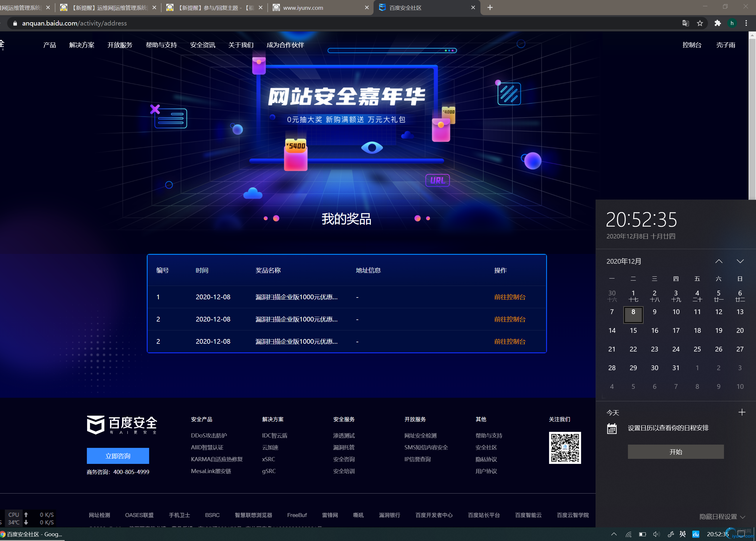Open the 解决方案 navigation menu
756x541 pixels.
point(82,45)
